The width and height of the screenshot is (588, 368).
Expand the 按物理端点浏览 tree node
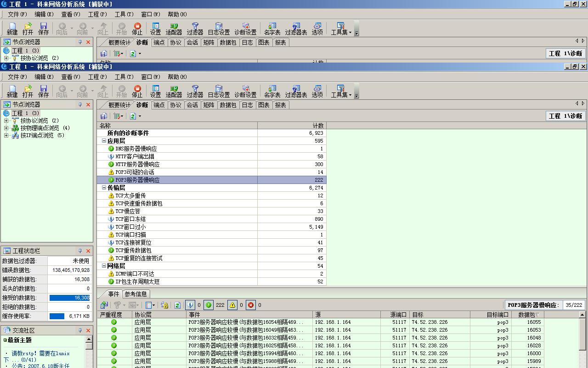[x=6, y=128]
